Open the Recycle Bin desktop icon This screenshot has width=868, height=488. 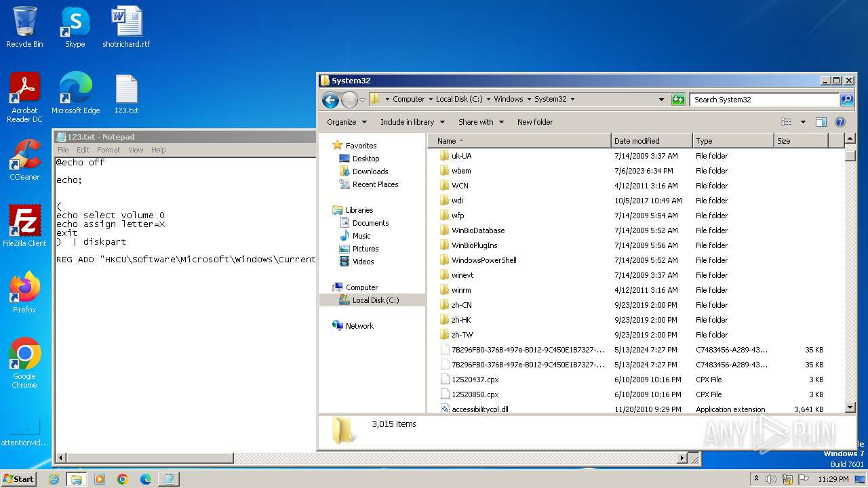coord(24,27)
